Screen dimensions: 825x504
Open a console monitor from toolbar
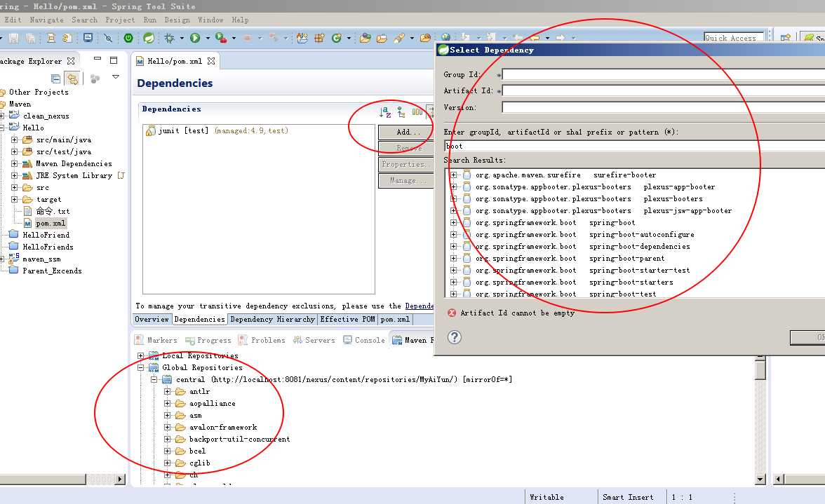point(88,38)
